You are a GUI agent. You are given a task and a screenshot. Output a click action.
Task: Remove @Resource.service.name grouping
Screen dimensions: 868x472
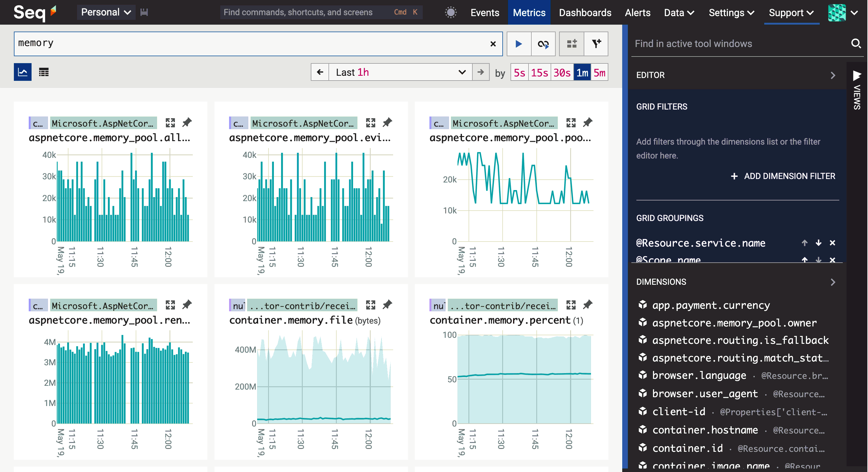tap(832, 243)
